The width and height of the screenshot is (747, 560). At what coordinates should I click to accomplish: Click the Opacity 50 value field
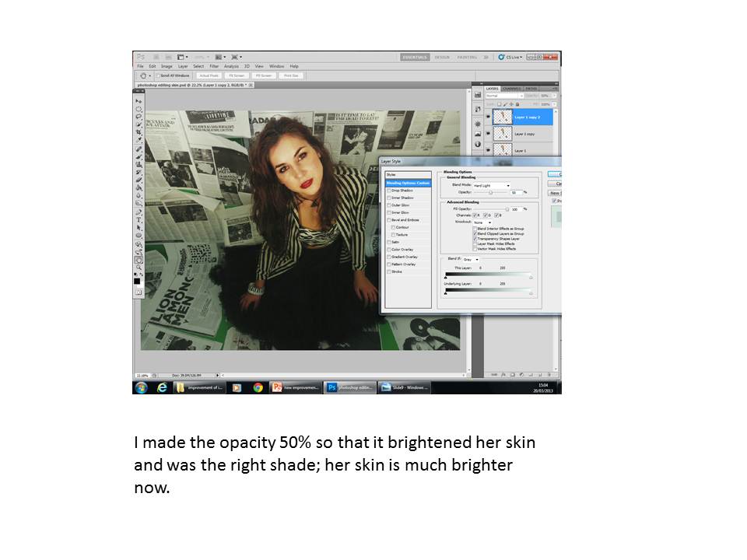tap(516, 192)
